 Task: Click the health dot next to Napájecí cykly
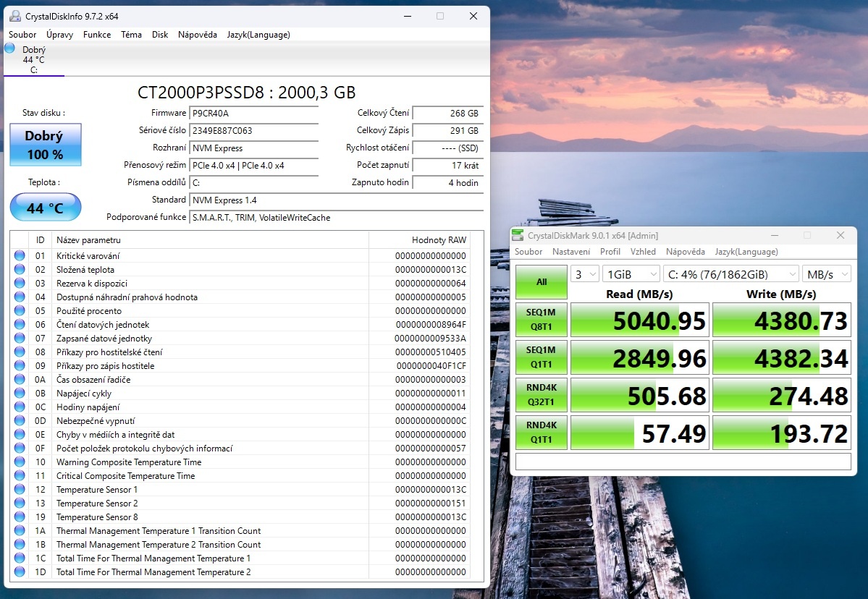coord(19,393)
